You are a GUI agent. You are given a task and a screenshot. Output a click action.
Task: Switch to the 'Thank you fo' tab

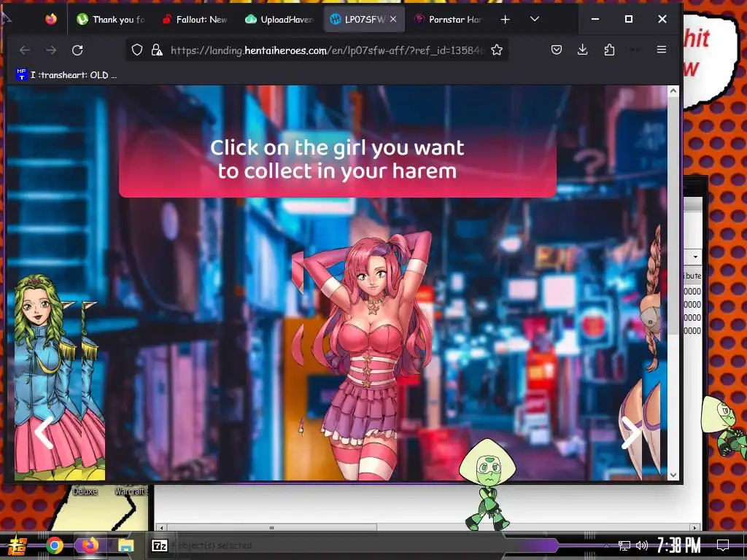111,20
